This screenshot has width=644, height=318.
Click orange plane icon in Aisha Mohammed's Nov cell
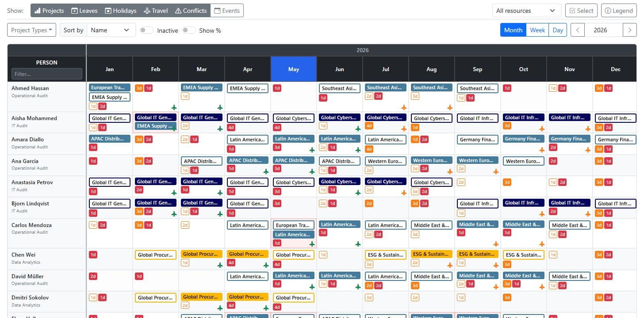588,129
